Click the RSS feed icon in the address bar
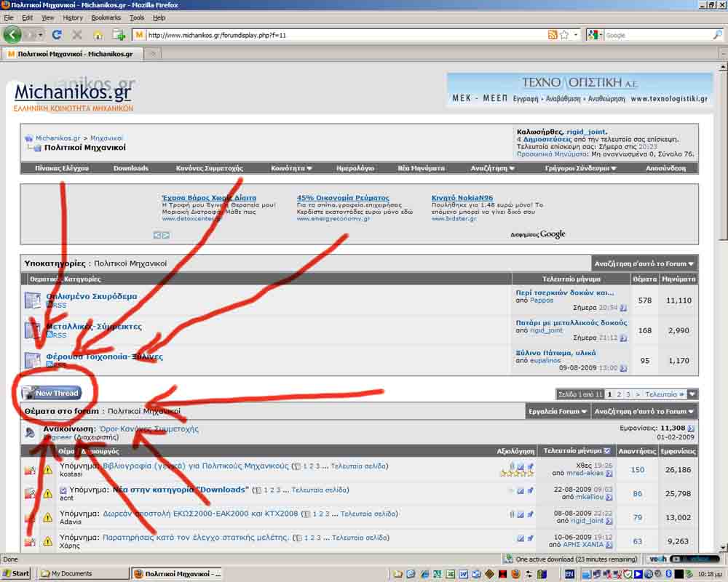 click(x=553, y=34)
